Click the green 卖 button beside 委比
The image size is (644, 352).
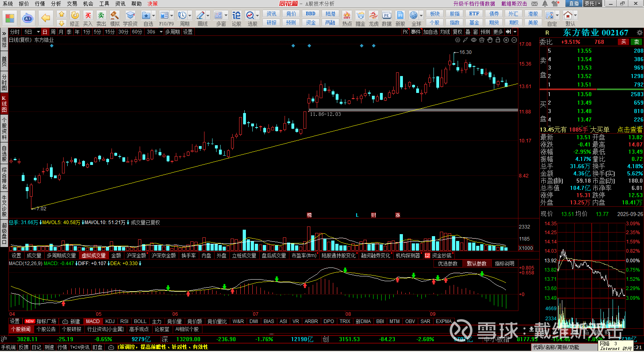point(637,42)
